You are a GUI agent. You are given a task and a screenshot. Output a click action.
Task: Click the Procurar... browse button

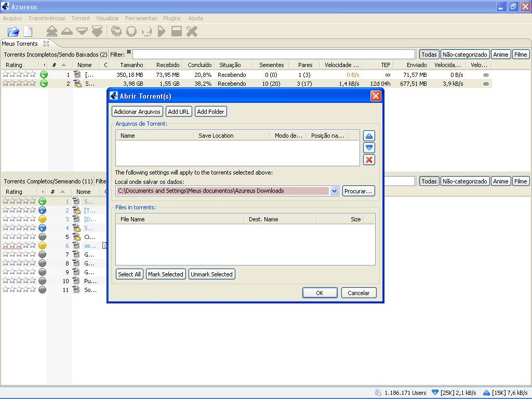(x=358, y=191)
